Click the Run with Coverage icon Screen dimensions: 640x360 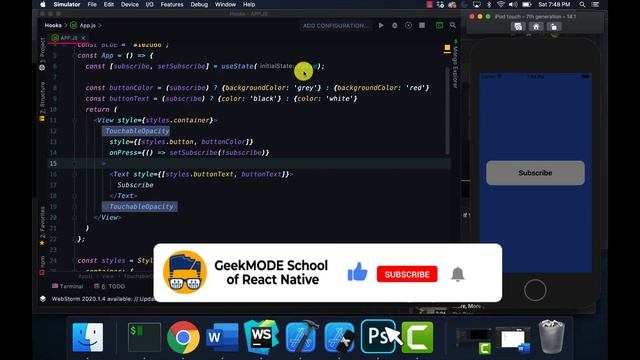[x=409, y=25]
